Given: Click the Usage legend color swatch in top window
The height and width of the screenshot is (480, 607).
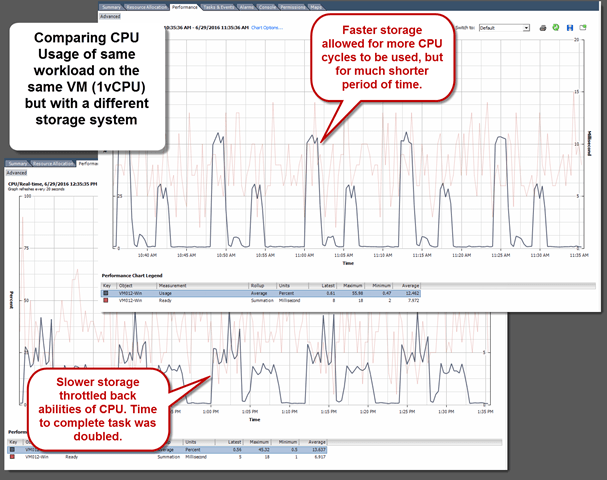Looking at the screenshot, I should pos(108,292).
